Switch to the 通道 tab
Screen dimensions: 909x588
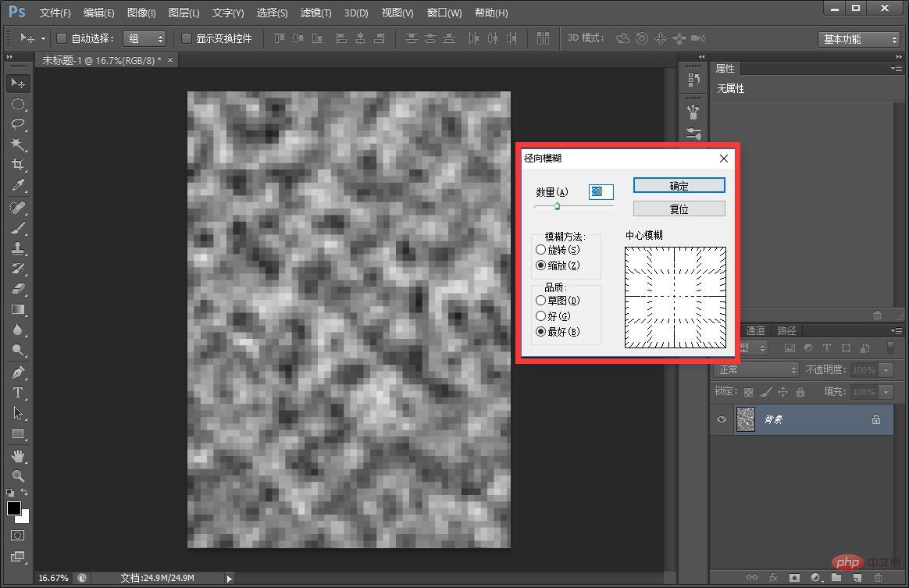[755, 330]
